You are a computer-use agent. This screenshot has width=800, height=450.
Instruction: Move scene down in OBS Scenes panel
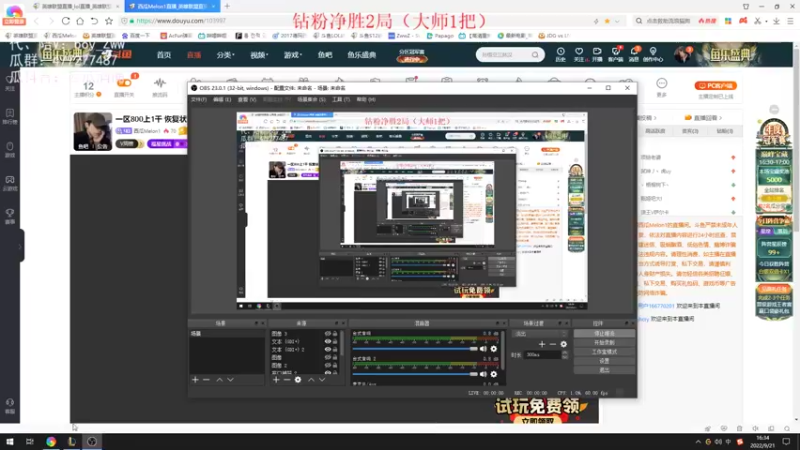coord(231,380)
